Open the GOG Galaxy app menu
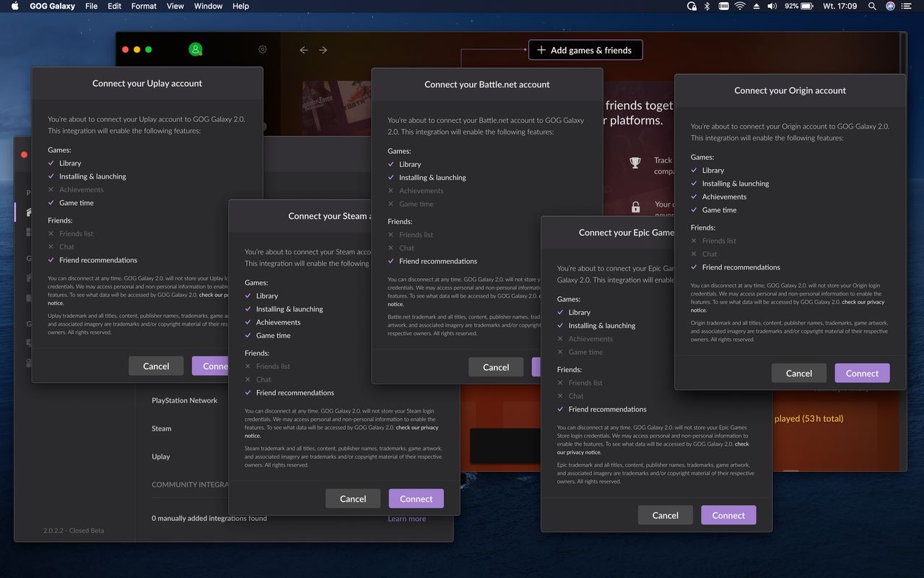This screenshot has width=924, height=578. (53, 6)
